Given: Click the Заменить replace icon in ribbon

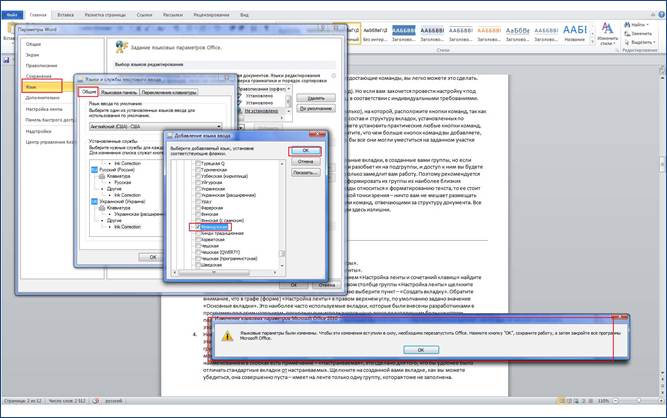Looking at the screenshot, I should [x=627, y=34].
